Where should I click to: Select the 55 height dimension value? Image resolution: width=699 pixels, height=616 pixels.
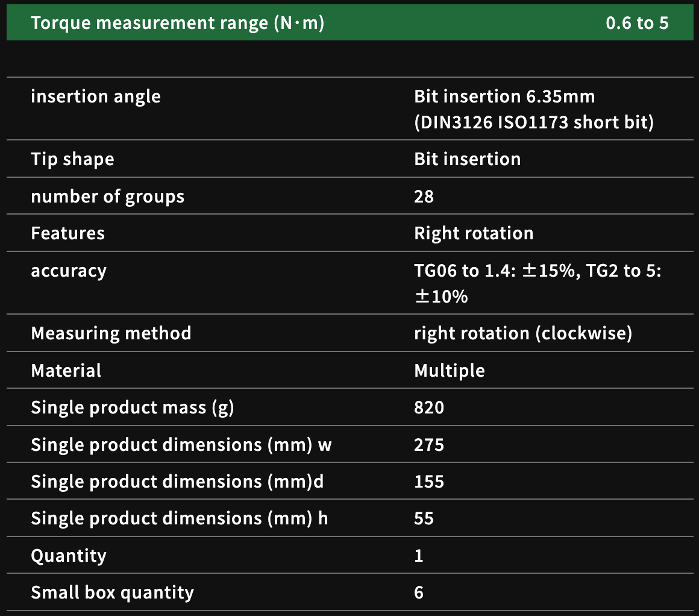pyautogui.click(x=424, y=518)
